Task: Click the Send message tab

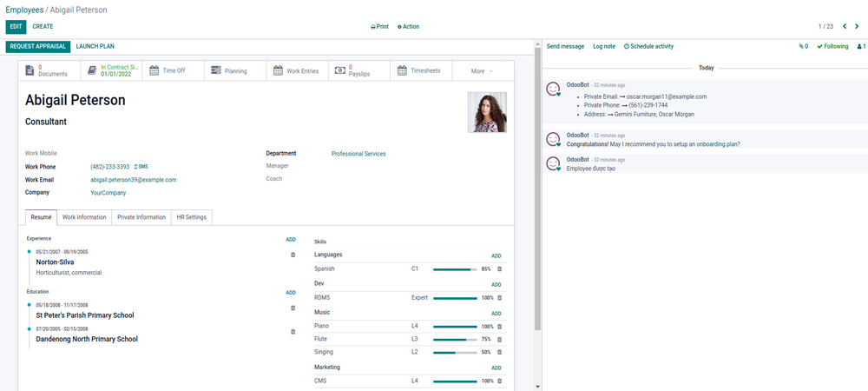Action: 565,47
